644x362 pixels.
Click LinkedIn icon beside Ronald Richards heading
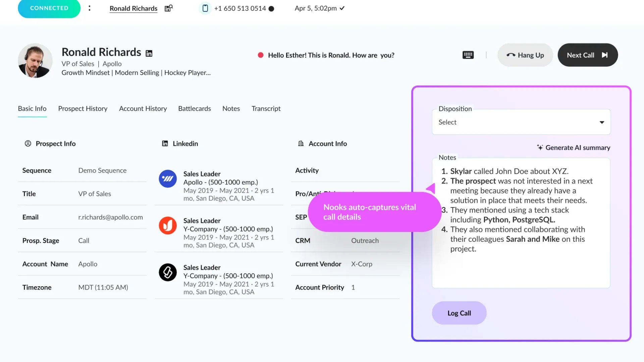(x=149, y=53)
